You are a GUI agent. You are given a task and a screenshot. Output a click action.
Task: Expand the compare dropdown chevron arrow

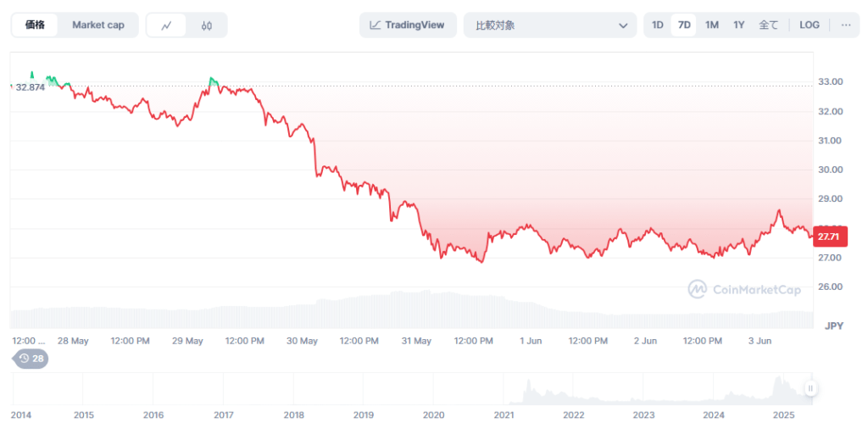coord(622,25)
